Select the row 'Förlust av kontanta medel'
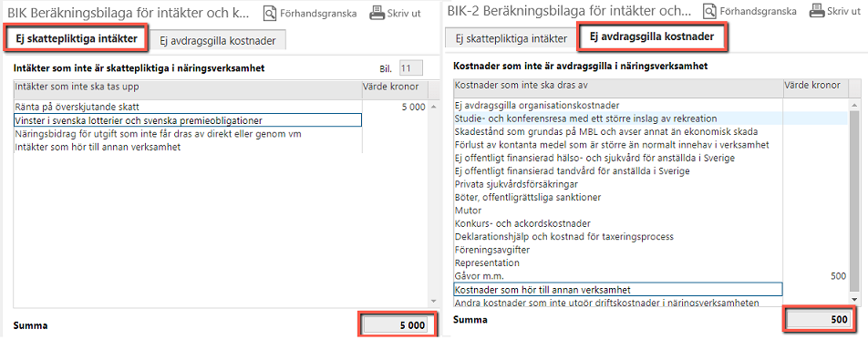 [x=618, y=145]
